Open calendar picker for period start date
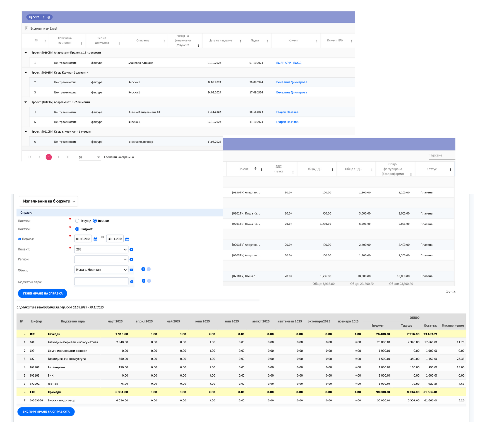 pyautogui.click(x=96, y=239)
